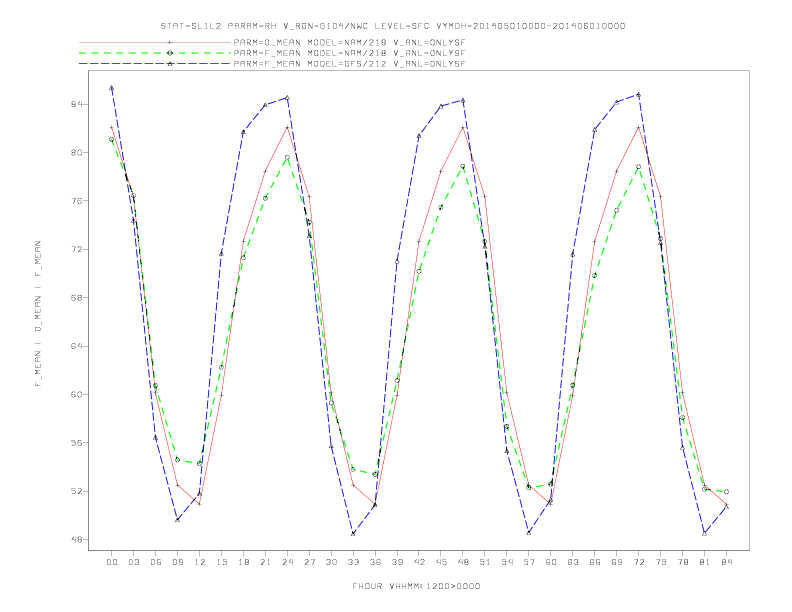Click forecast hour label 60 on x-axis
This screenshot has height=612, width=792.
(x=551, y=562)
